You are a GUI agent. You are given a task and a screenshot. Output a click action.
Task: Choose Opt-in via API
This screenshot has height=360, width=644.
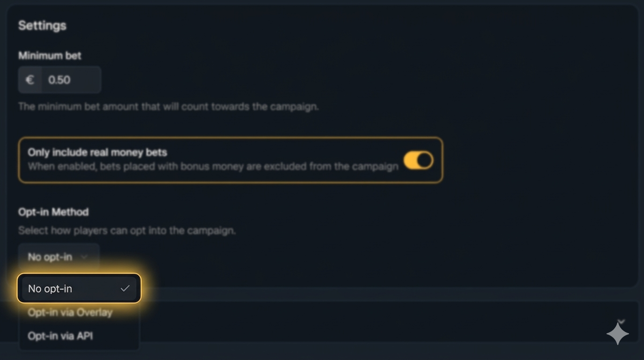[x=60, y=336]
